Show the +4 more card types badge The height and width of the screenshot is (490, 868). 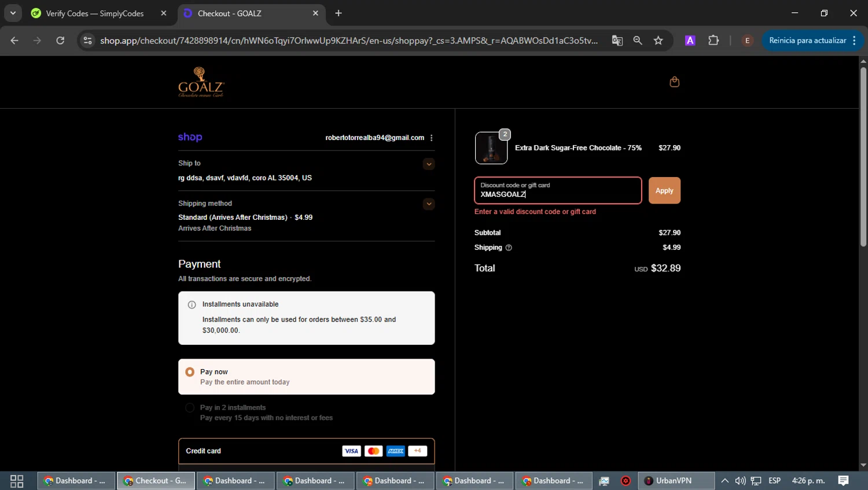tap(417, 451)
